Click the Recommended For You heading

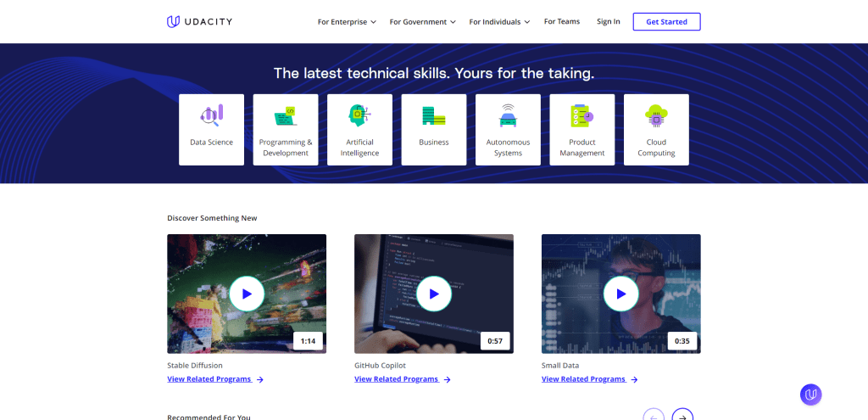point(209,417)
